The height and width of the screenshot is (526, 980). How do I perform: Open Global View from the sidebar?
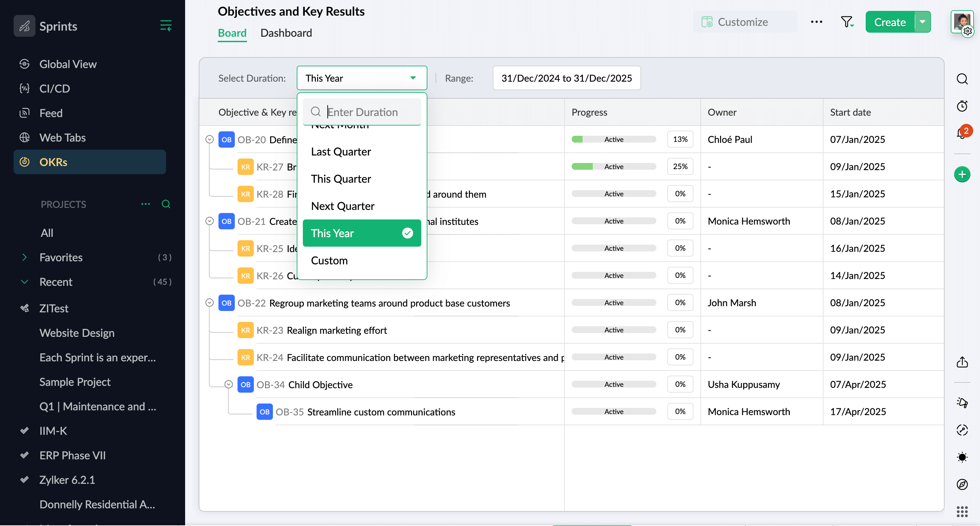(68, 64)
